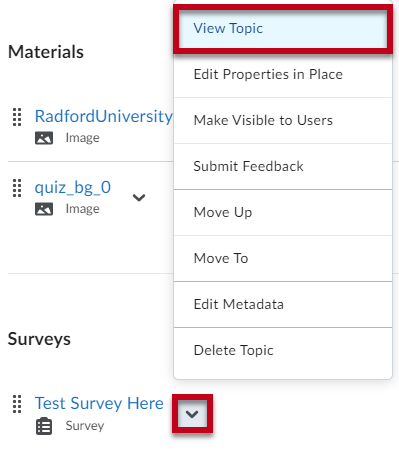Open the quiz_bg_0 image link

click(73, 187)
